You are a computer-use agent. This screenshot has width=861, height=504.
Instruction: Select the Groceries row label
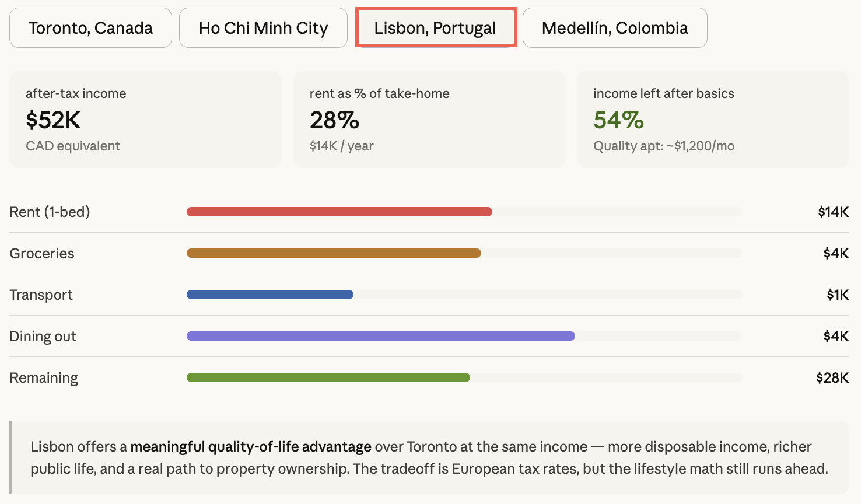pyautogui.click(x=42, y=253)
